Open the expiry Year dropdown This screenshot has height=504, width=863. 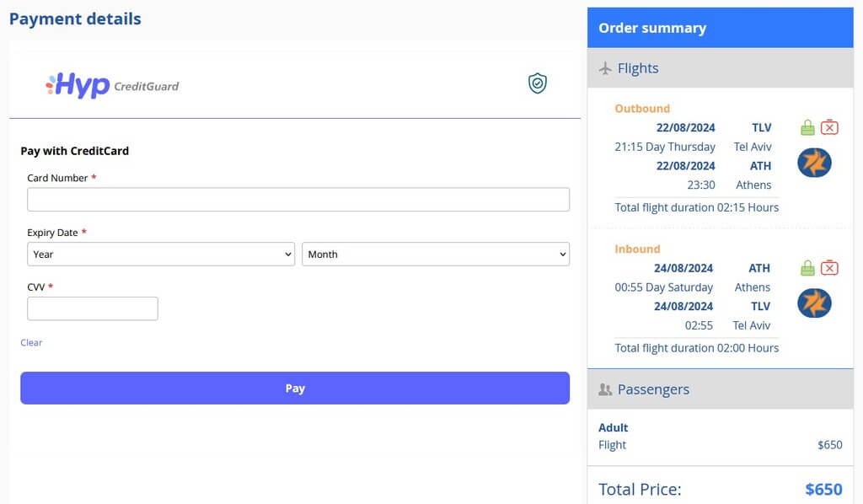161,255
